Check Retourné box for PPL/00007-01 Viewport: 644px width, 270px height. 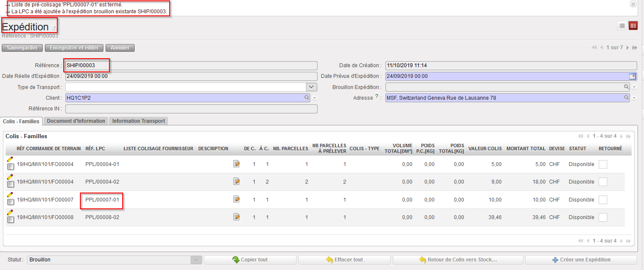coord(603,200)
